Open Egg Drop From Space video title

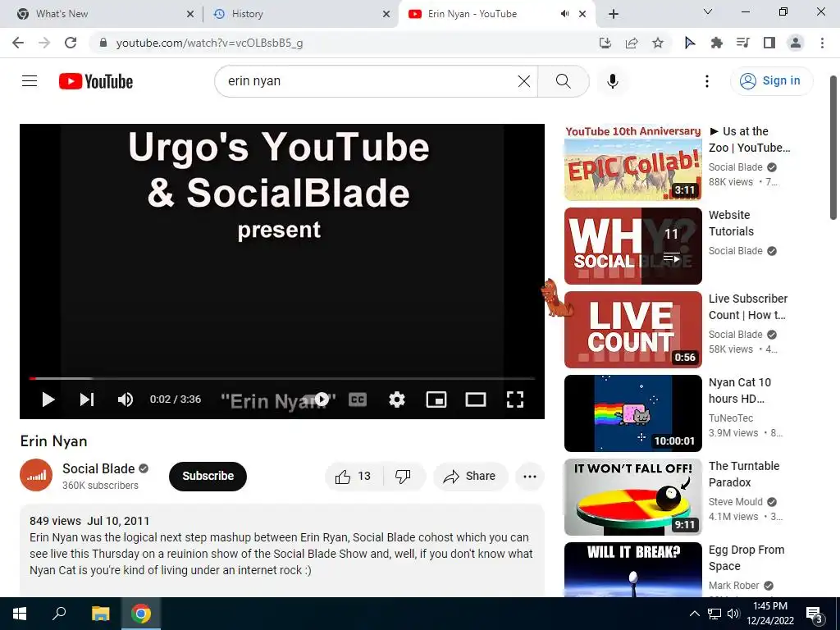pyautogui.click(x=746, y=558)
